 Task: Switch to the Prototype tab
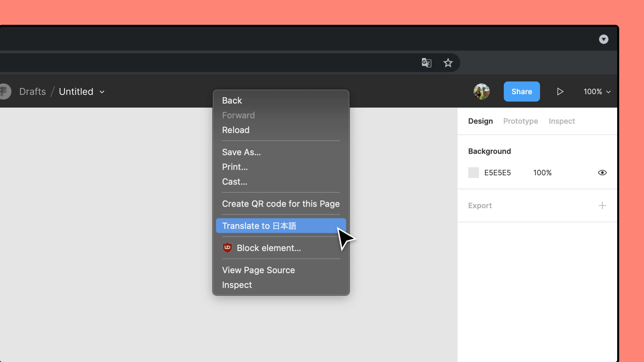pyautogui.click(x=521, y=121)
